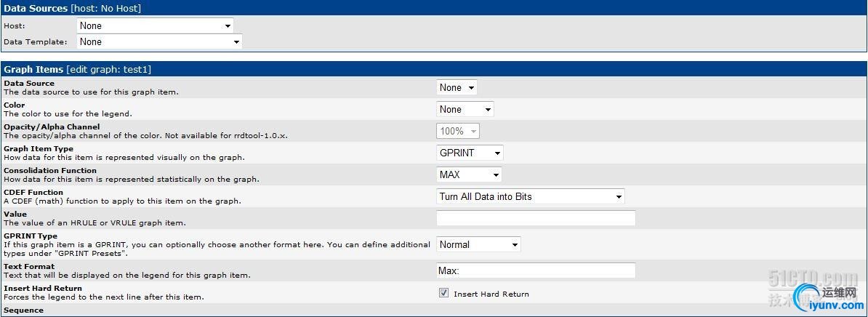Viewport: 868px width, 317px height.
Task: Open Consolidation Function dropdown showing MAX
Action: (x=469, y=175)
